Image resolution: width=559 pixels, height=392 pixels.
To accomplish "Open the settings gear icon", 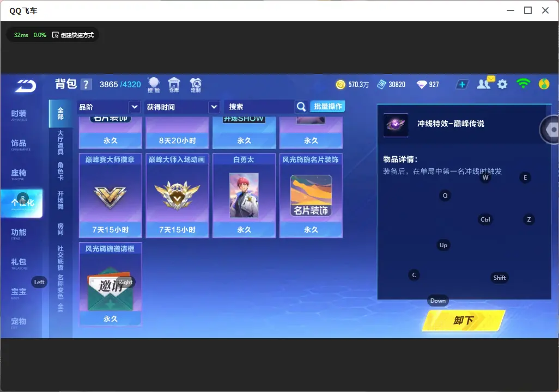I will tap(502, 84).
